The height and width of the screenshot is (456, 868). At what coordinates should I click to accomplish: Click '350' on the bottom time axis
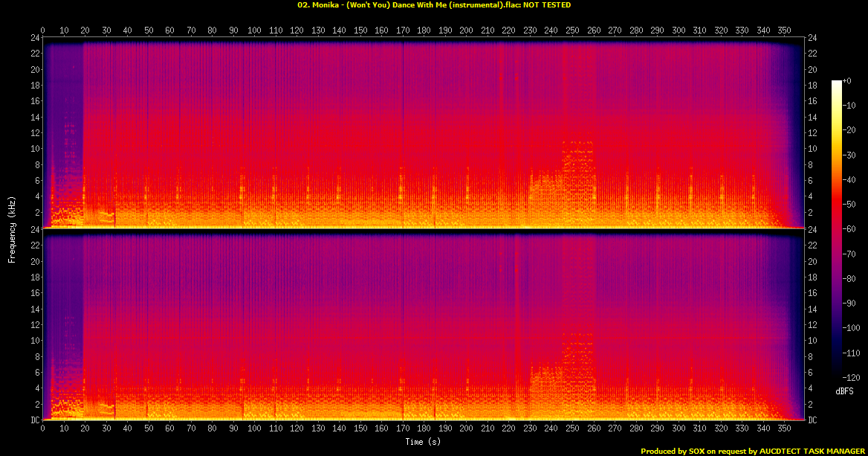coord(785,428)
